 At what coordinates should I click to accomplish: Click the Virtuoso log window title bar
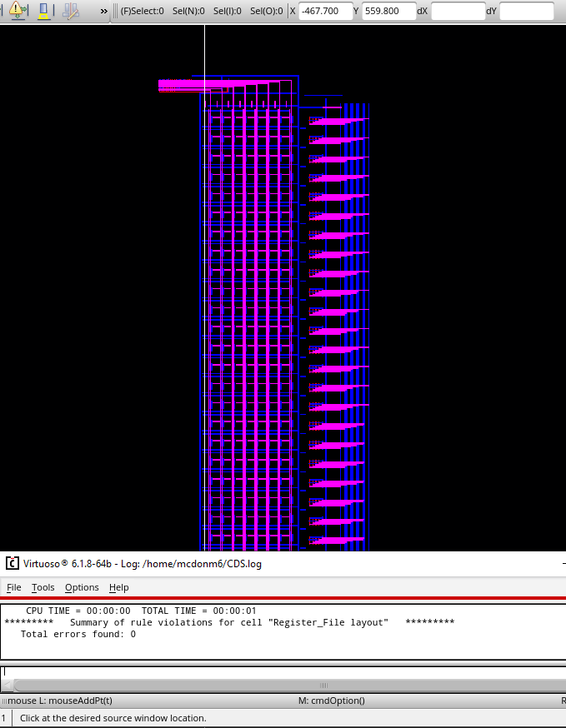click(x=283, y=564)
